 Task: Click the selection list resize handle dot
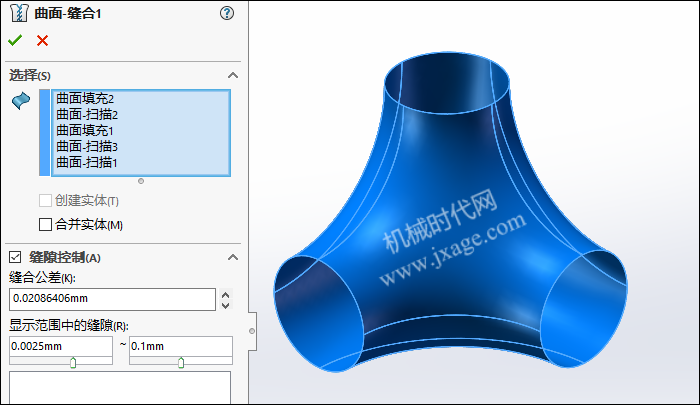click(141, 181)
